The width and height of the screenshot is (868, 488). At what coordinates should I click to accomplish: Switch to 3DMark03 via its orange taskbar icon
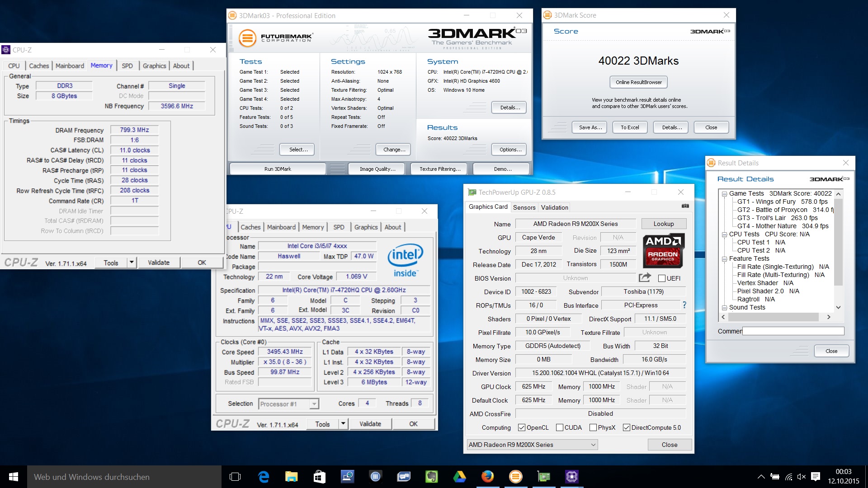[x=515, y=477]
